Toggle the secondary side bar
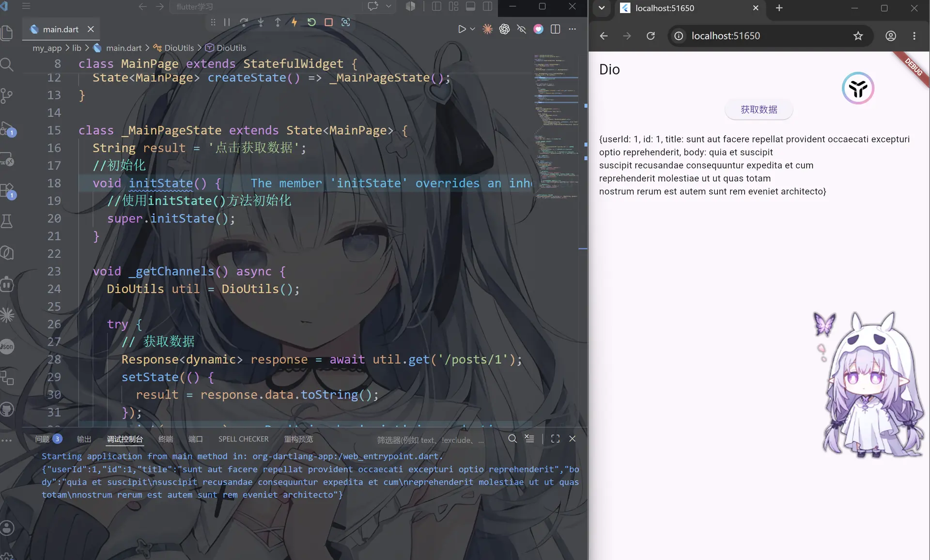 [x=487, y=6]
